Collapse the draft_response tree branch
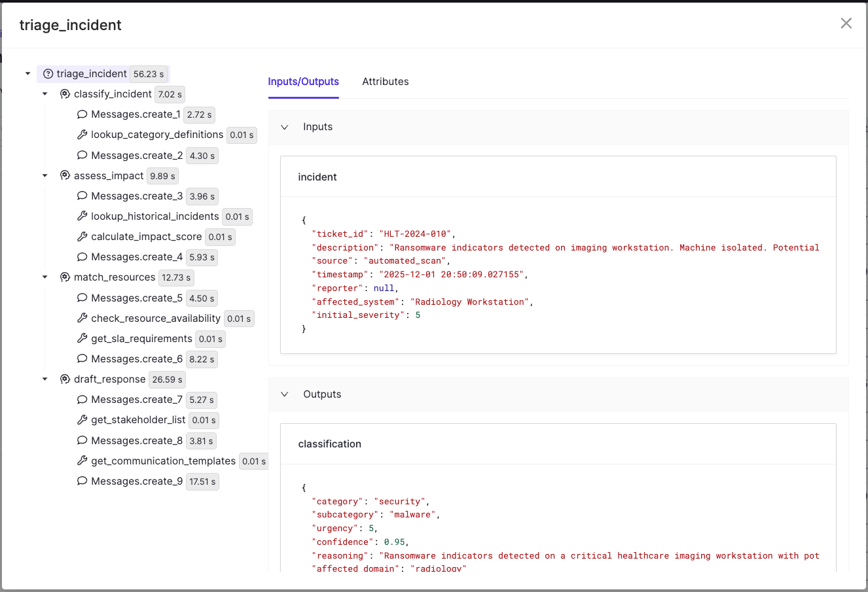The width and height of the screenshot is (868, 592). pos(45,379)
